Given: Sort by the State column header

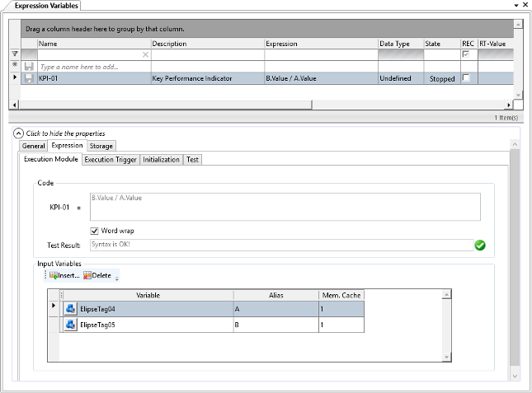Looking at the screenshot, I should pyautogui.click(x=442, y=44).
